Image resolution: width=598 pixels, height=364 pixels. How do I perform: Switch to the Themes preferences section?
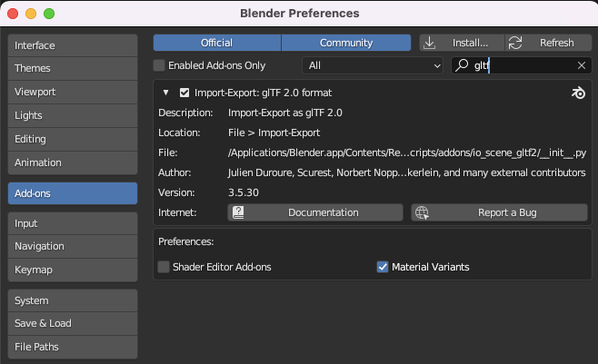tap(73, 69)
